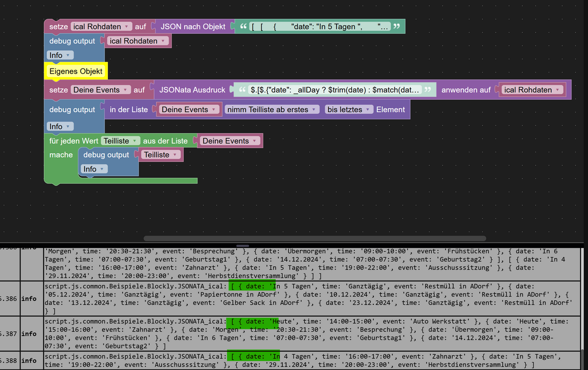Select the 'für jeden Wert' loop block
588x370 pixels.
click(x=73, y=141)
